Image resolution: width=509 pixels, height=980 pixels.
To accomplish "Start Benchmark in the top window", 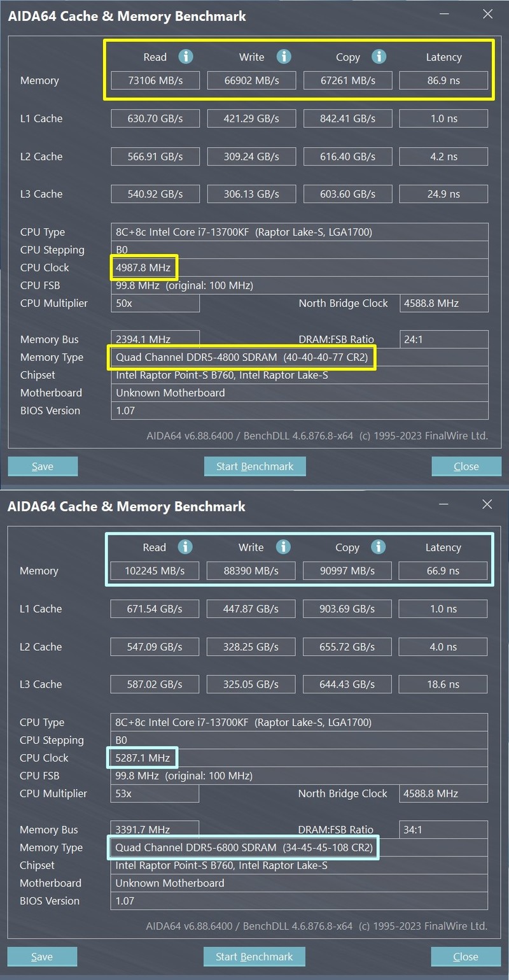I will (x=254, y=466).
